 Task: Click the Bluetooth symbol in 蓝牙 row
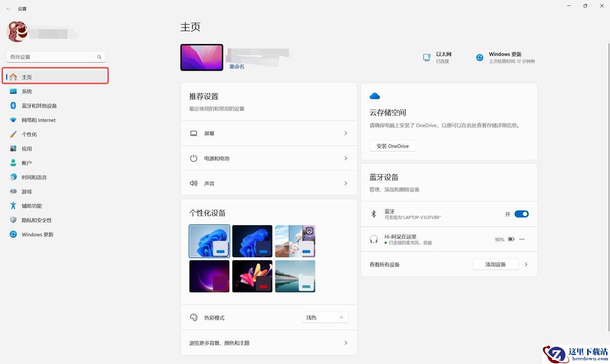point(374,214)
